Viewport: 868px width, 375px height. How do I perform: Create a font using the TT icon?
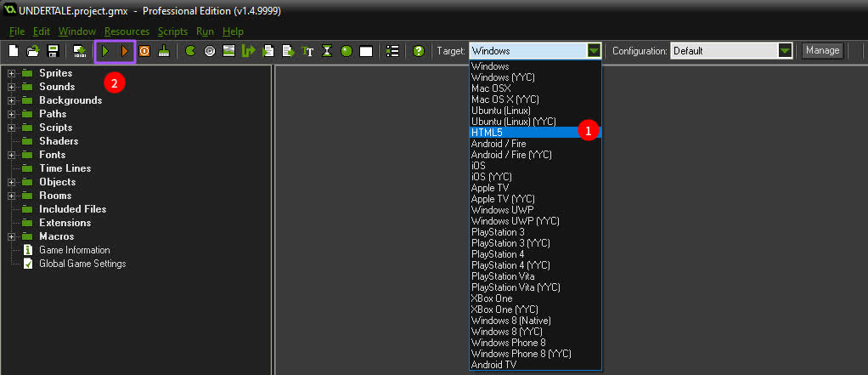tap(307, 51)
